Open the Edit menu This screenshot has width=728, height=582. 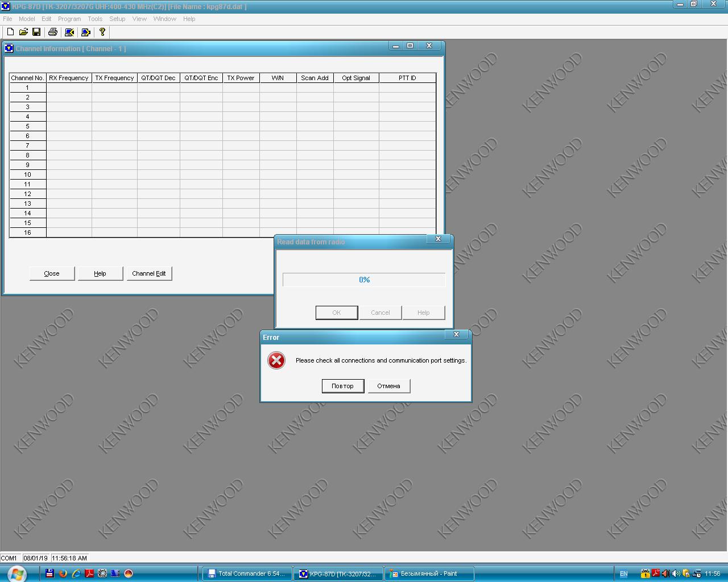pyautogui.click(x=47, y=19)
